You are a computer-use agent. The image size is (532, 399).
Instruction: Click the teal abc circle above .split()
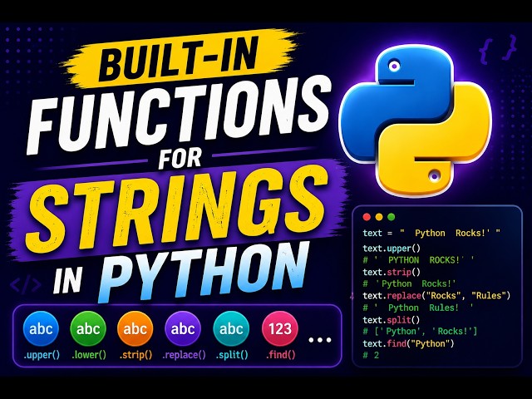(x=231, y=329)
